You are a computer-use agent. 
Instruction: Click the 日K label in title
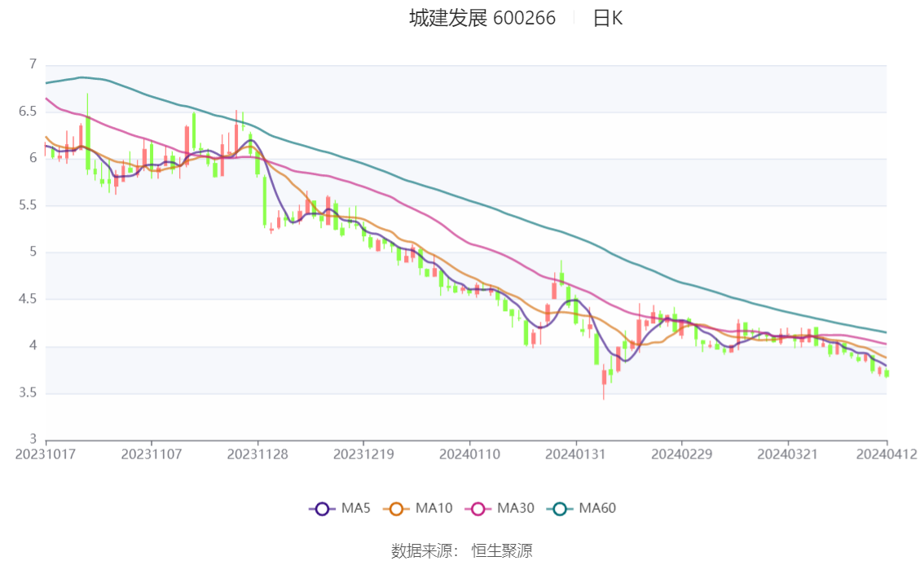point(608,18)
